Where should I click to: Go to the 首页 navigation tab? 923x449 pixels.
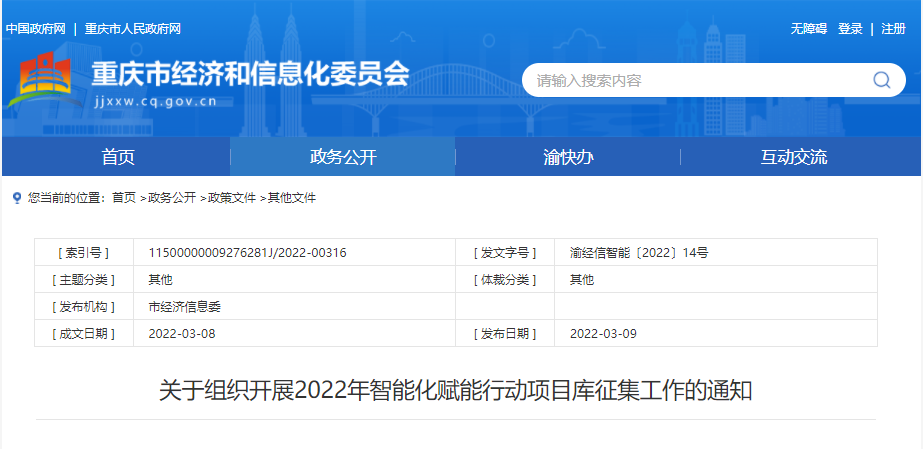[x=117, y=157]
